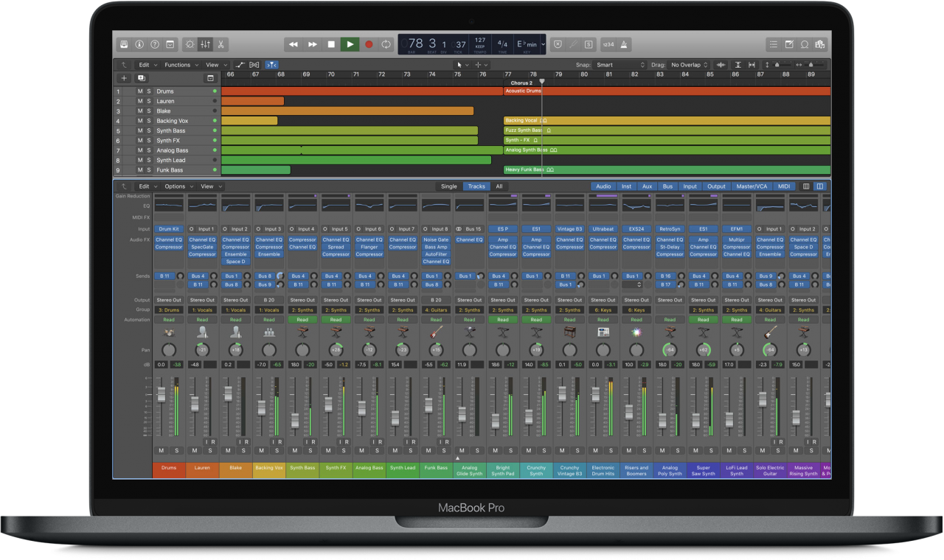Open Quick Help question mark button
944x560 pixels.
pyautogui.click(x=155, y=44)
